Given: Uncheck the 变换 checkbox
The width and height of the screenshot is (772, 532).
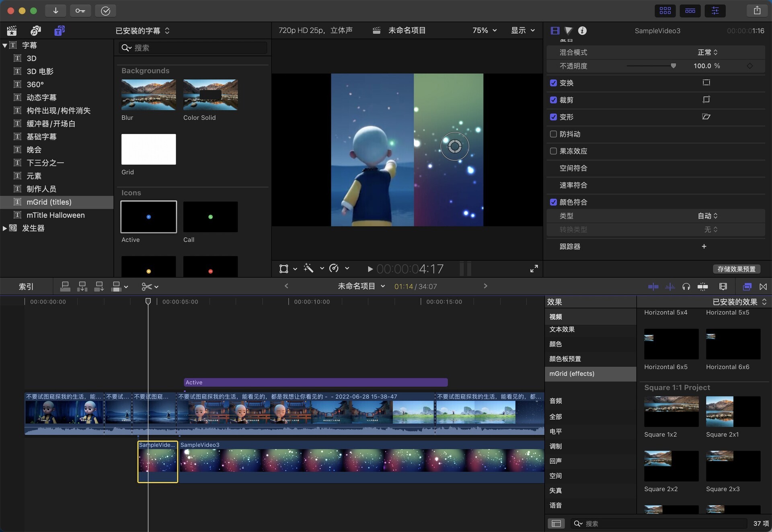Looking at the screenshot, I should [x=553, y=83].
